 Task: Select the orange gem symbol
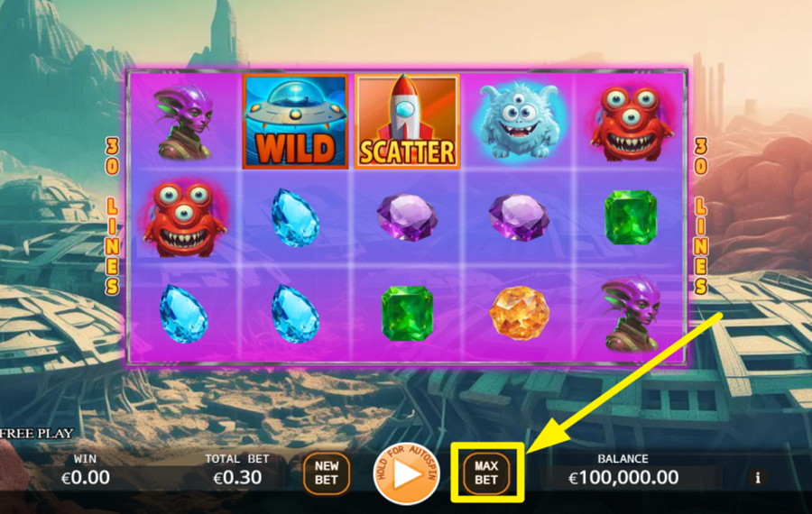(x=519, y=313)
